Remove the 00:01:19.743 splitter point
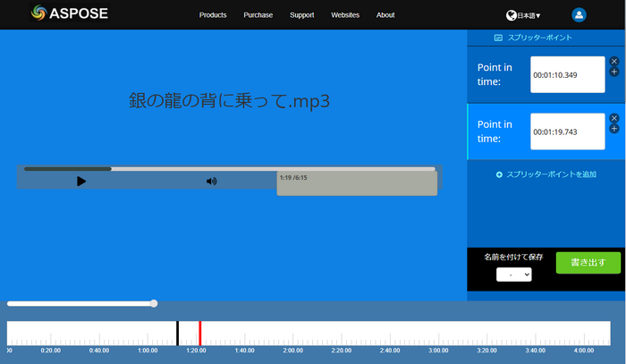Image resolution: width=626 pixels, height=364 pixels. 614,118
